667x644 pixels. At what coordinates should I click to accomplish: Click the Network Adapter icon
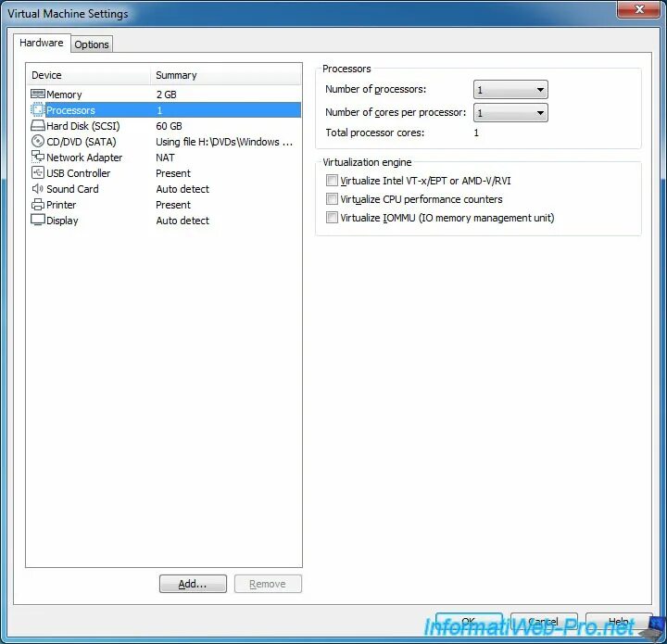click(x=37, y=157)
